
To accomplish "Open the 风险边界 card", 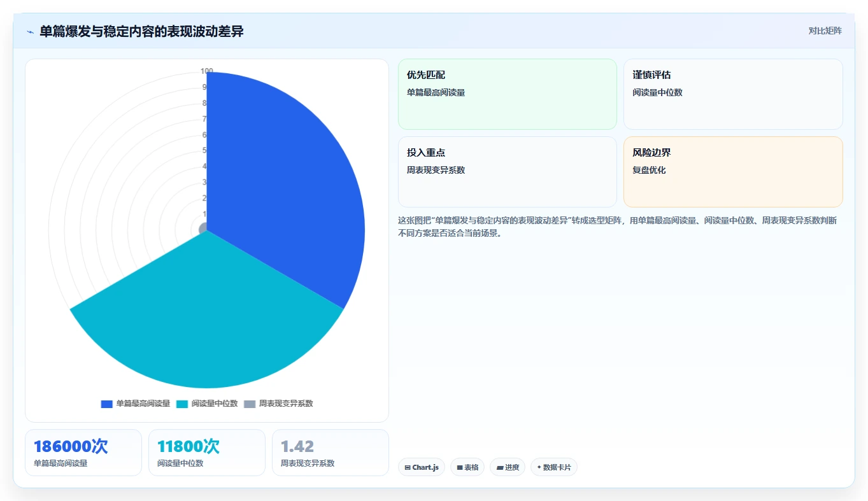I will click(x=733, y=172).
